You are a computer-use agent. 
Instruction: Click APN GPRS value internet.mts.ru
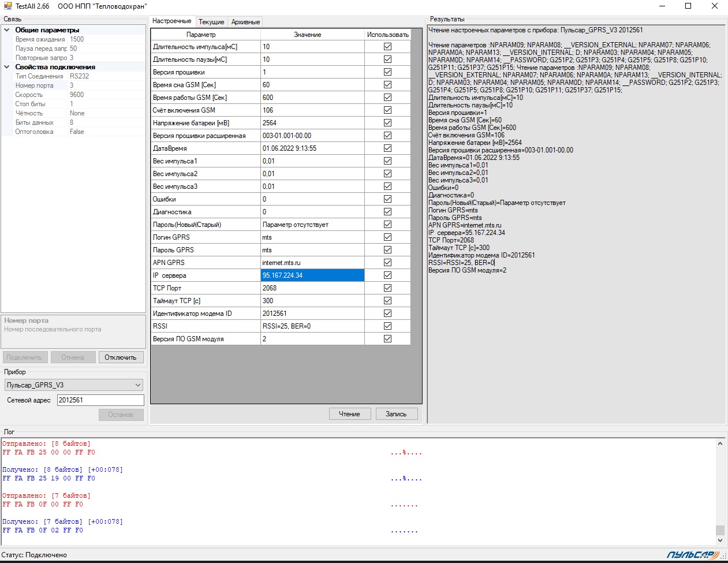(312, 263)
